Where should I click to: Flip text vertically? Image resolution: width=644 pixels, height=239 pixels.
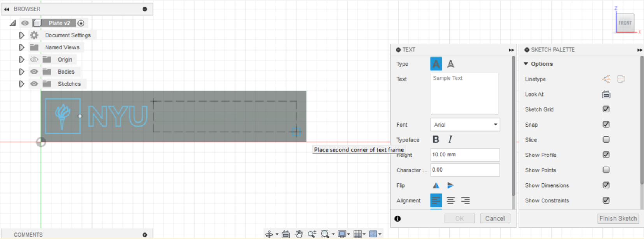pyautogui.click(x=450, y=185)
